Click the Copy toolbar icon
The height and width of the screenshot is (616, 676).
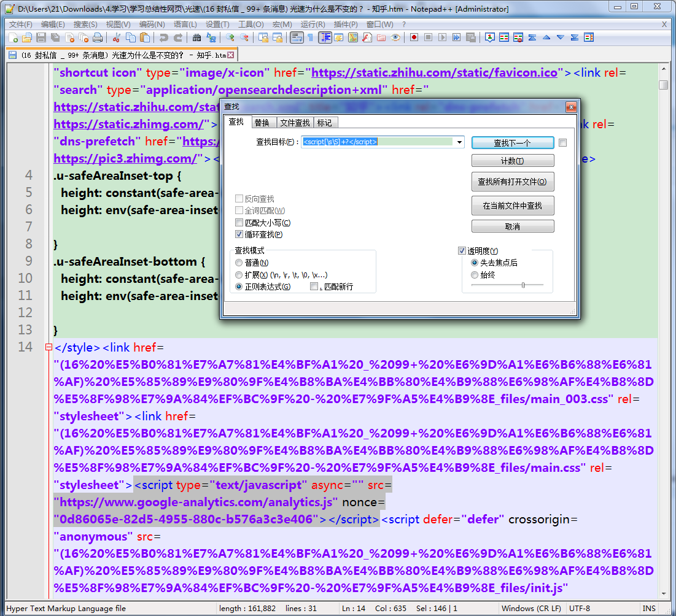131,38
